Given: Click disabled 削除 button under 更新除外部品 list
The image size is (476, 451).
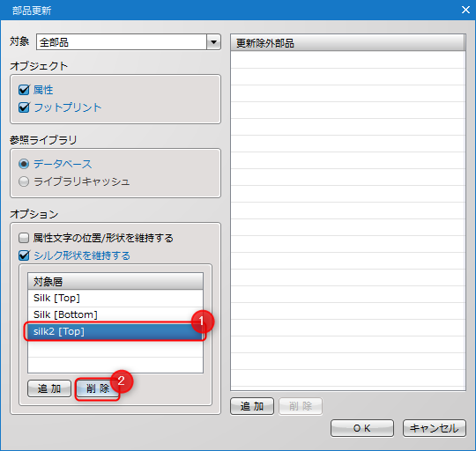Looking at the screenshot, I should click(x=301, y=406).
